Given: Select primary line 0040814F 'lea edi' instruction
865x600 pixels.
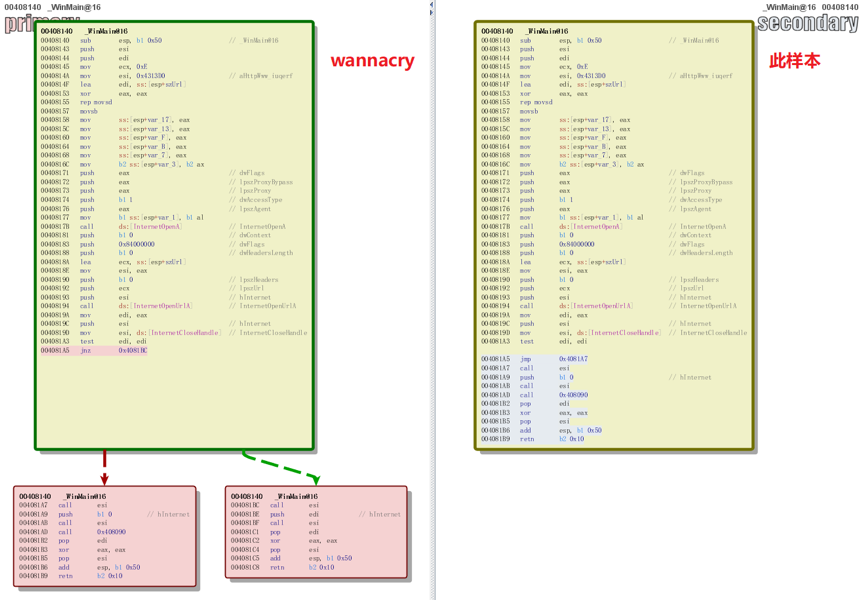Looking at the screenshot, I should tap(113, 85).
